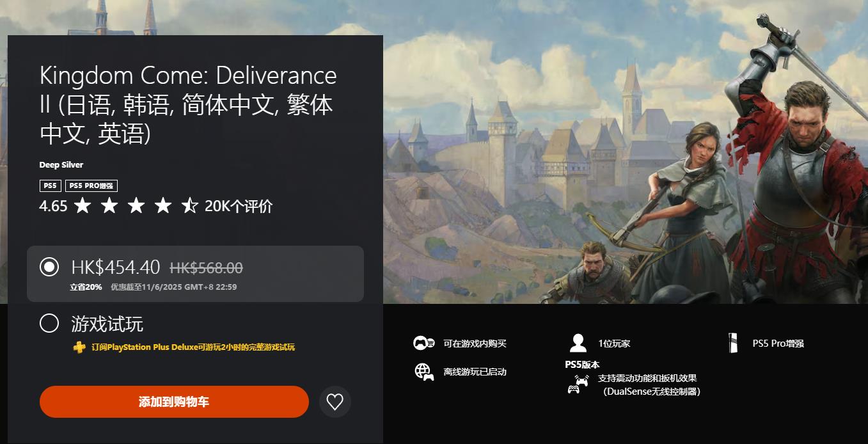Click the first filled rating star
The image size is (868, 444).
click(83, 206)
